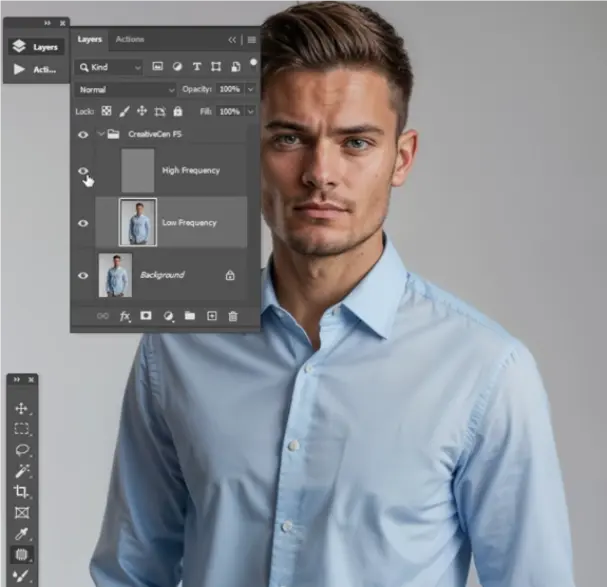Toggle lock position
This screenshot has height=587, width=607.
(x=142, y=112)
